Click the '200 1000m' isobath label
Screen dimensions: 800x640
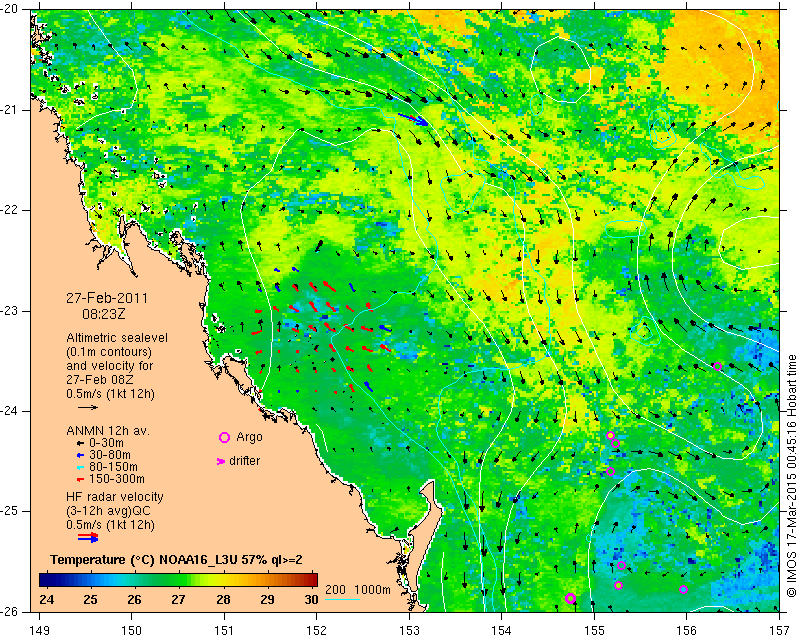tap(358, 590)
